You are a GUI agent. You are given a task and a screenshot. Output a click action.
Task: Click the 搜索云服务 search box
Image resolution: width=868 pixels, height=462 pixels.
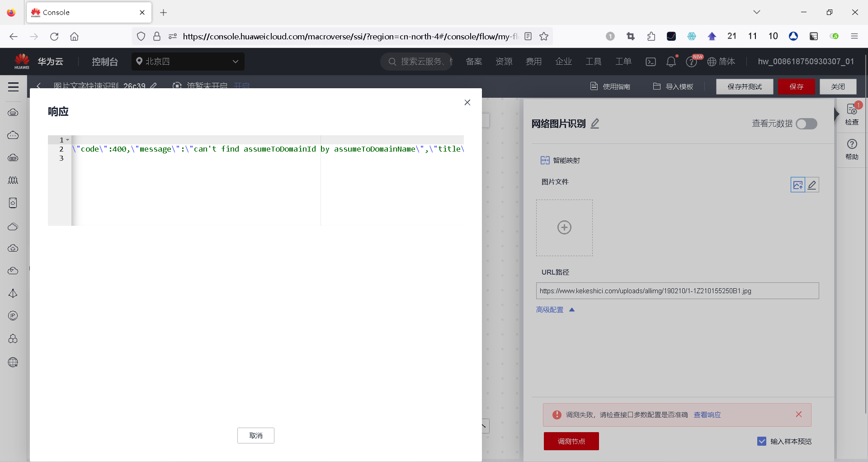coord(416,62)
